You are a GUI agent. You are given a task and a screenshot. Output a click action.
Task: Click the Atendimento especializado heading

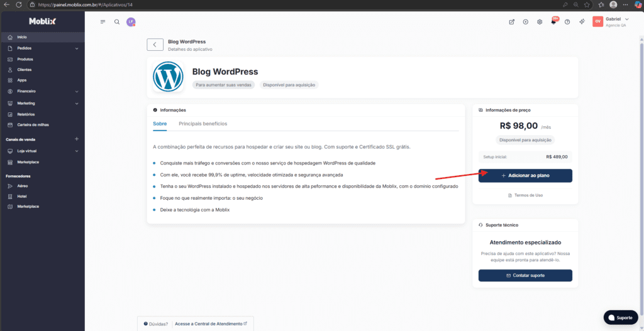click(x=525, y=242)
